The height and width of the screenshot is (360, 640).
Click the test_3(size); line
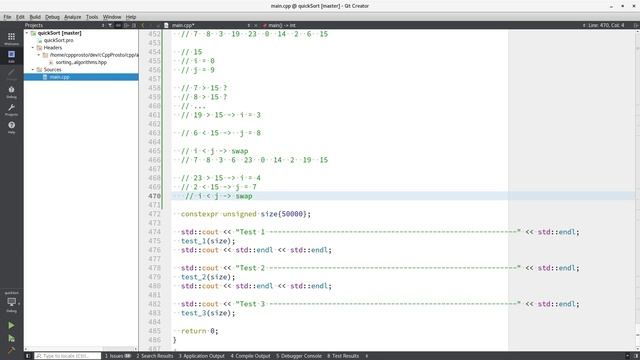[208, 313]
